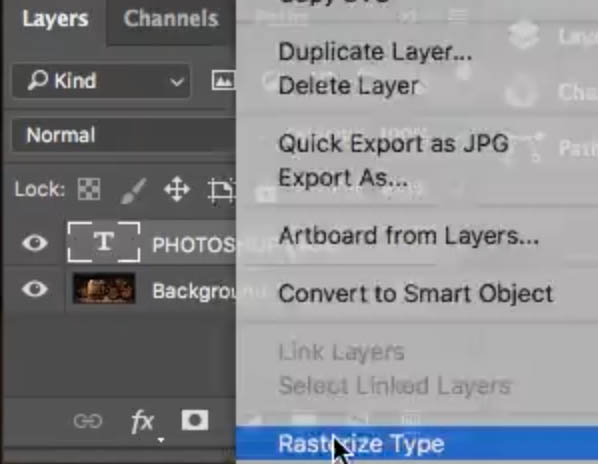Open the Normal blend mode dropdown

(x=124, y=135)
